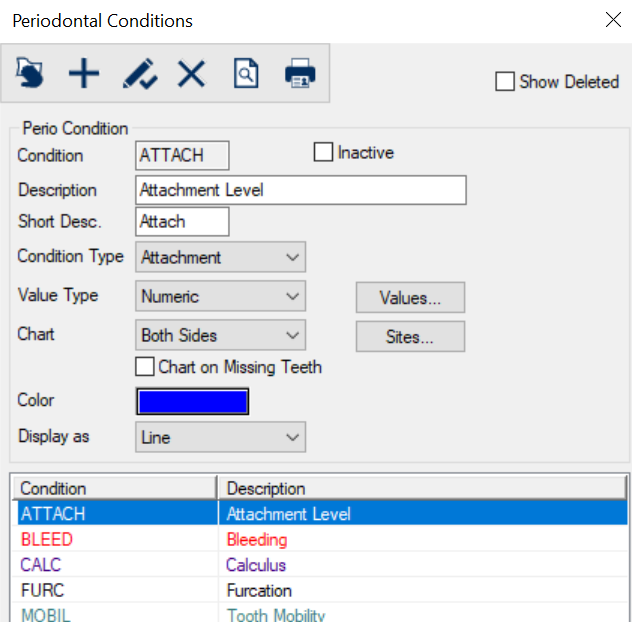
Task: Click the printer icon in toolbar
Action: (x=300, y=73)
